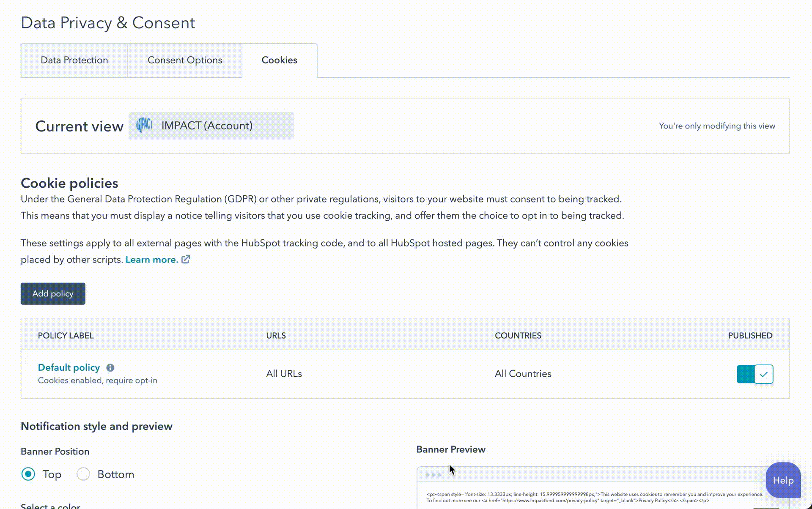
Task: Click the info icon next to Default policy
Action: tap(110, 367)
